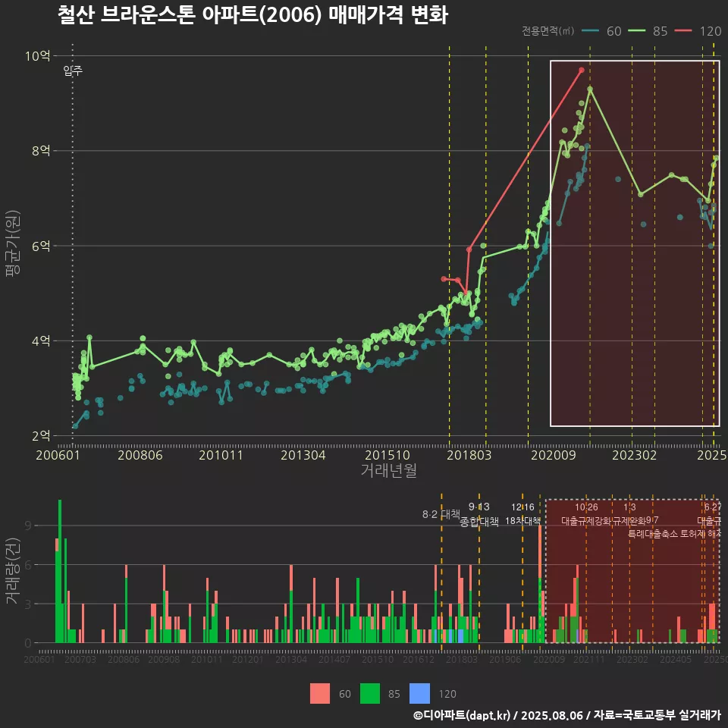
Task: Click the '9' label on the volume axis
Action: point(28,526)
